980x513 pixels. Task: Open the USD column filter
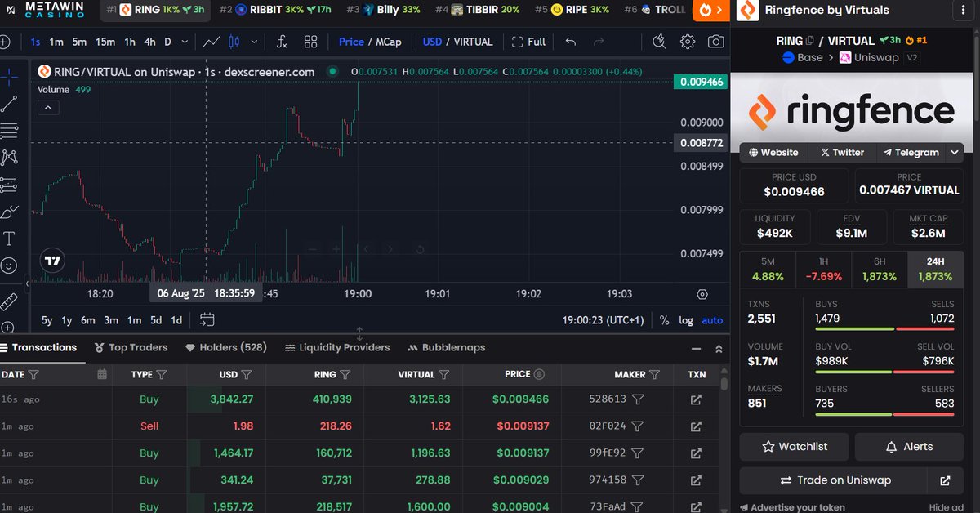(247, 374)
